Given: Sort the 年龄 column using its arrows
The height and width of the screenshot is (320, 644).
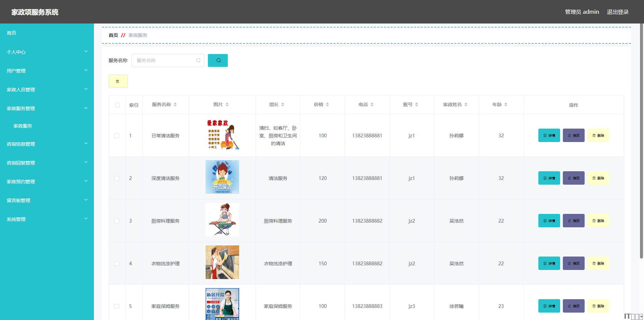Looking at the screenshot, I should [505, 105].
